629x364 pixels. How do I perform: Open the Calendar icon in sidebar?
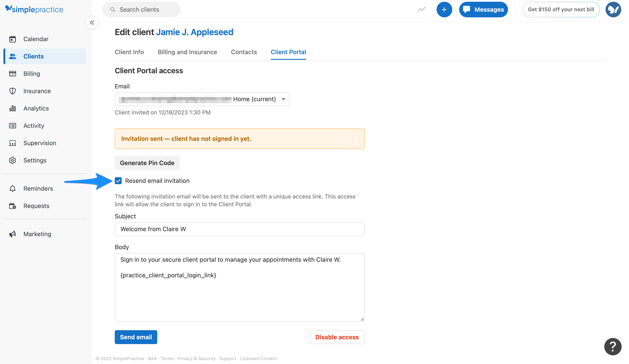pyautogui.click(x=13, y=39)
